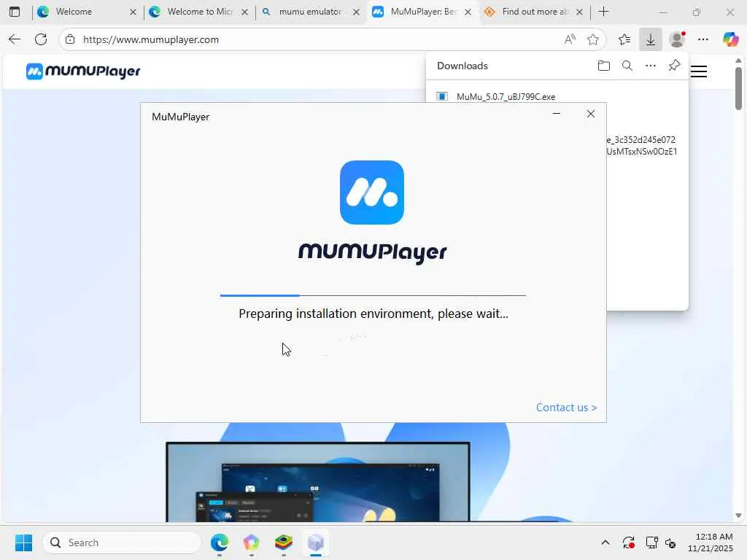Click Contact us link in installer

tap(566, 408)
